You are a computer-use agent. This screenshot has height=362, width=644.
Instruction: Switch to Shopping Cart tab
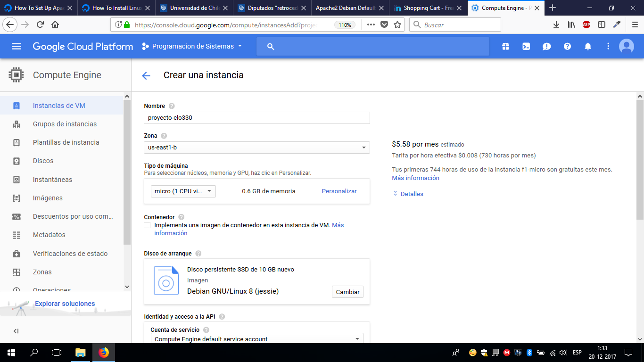coord(428,8)
